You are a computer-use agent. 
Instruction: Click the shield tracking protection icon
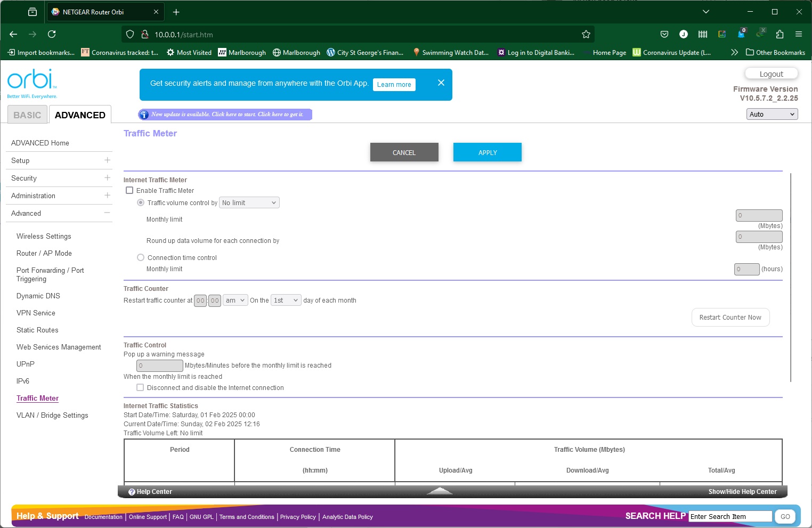(x=130, y=35)
